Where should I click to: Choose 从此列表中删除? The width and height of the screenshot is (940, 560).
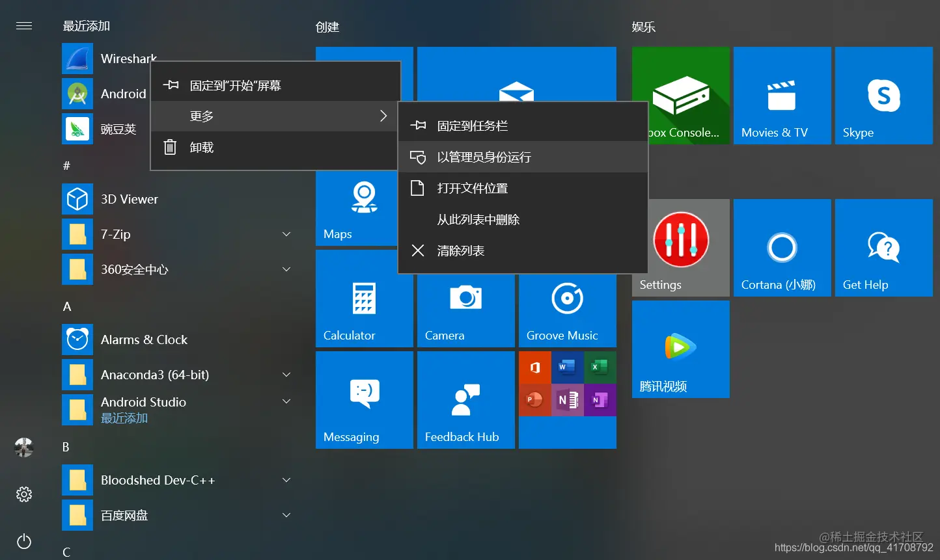pyautogui.click(x=523, y=219)
